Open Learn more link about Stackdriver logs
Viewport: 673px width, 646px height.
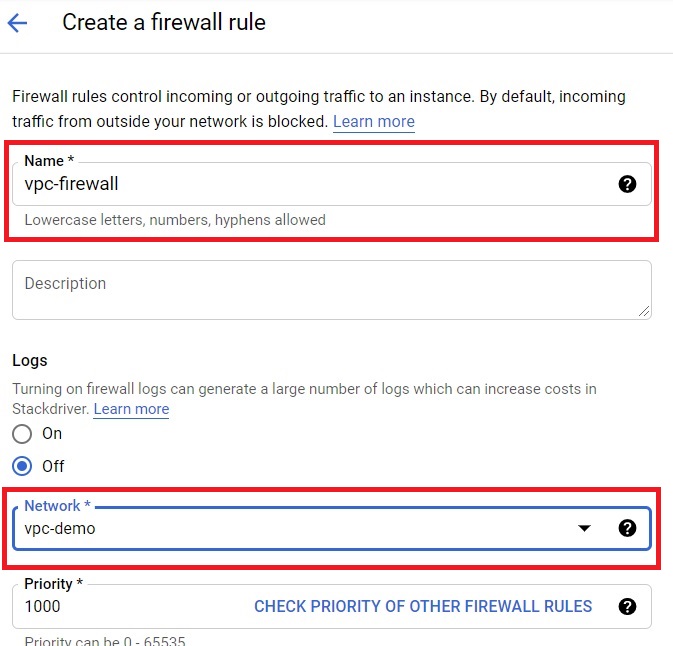click(131, 409)
